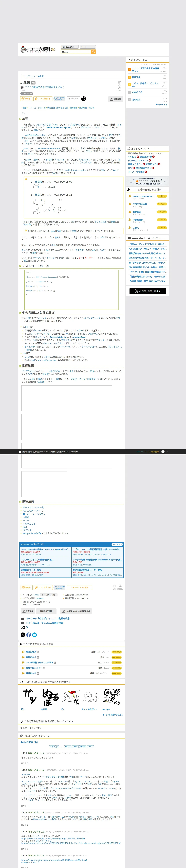
Task: Click グルーのパラドックス in おすすめトレンド
Action: 138,160
